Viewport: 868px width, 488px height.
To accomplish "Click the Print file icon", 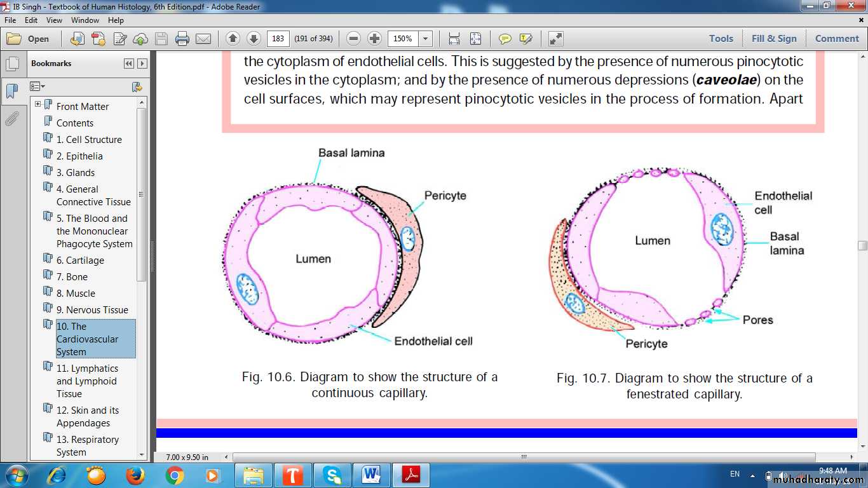I will coord(182,39).
